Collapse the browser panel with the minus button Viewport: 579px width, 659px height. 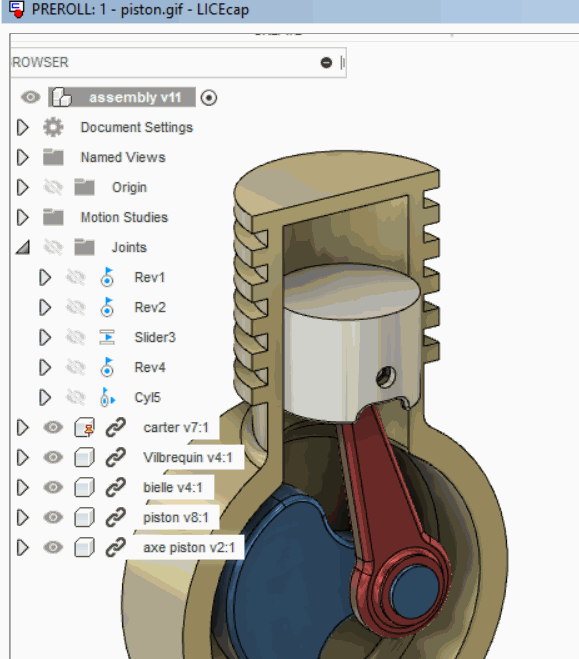(x=326, y=63)
